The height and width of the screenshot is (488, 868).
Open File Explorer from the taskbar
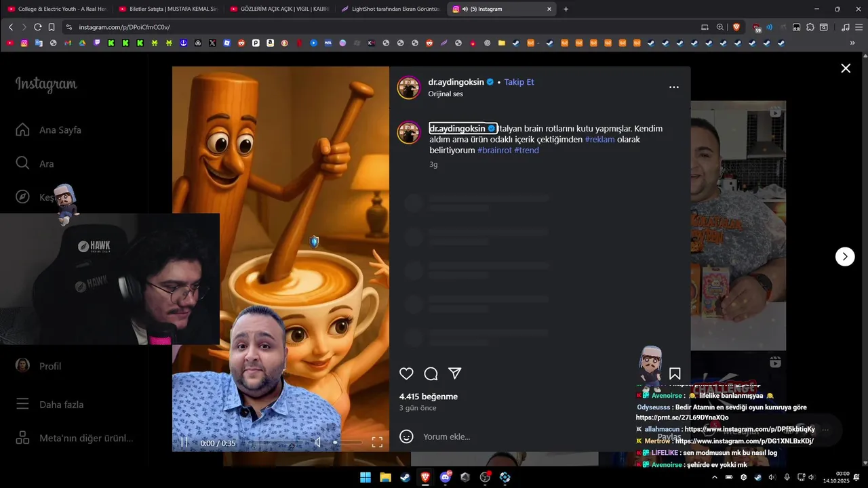[385, 477]
